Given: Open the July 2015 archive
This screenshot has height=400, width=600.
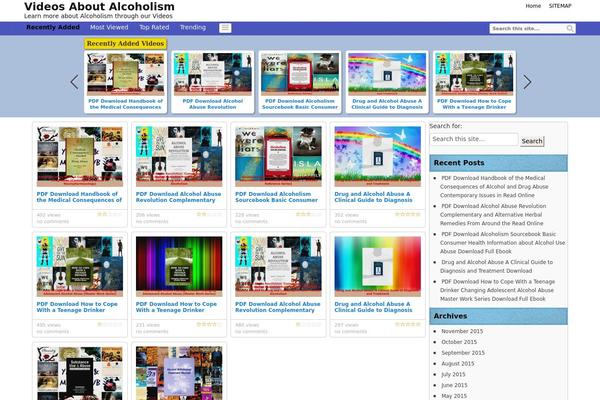Looking at the screenshot, I should click(x=453, y=374).
